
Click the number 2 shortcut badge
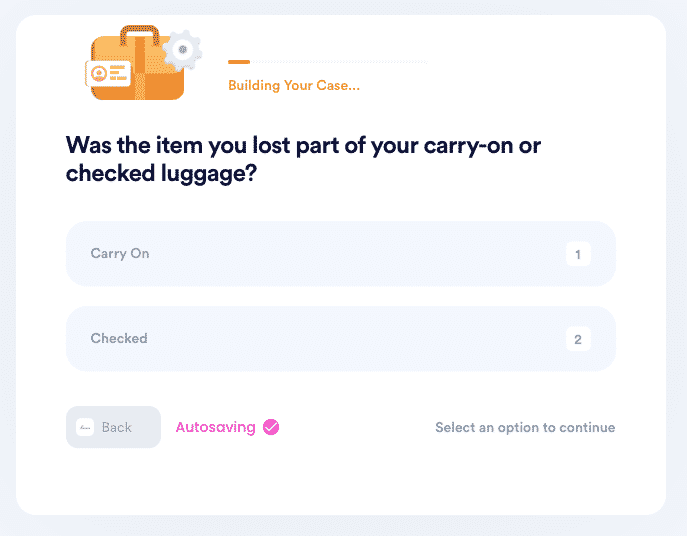click(578, 339)
